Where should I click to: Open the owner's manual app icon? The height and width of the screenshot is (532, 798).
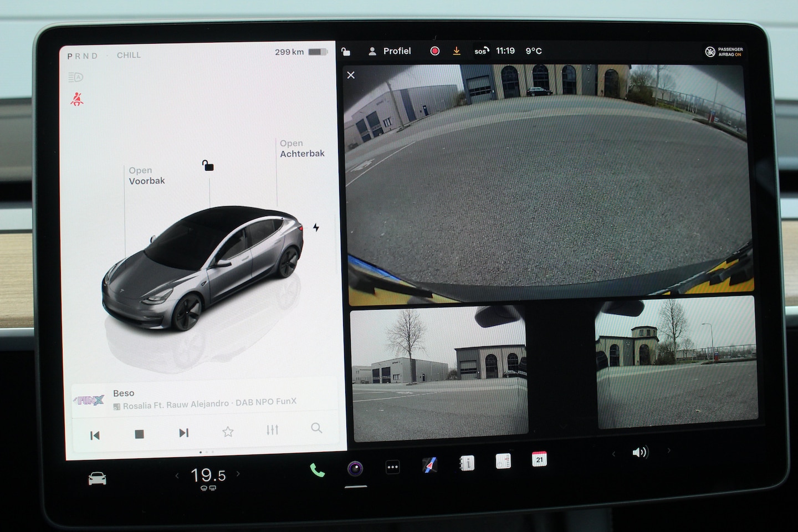click(467, 463)
